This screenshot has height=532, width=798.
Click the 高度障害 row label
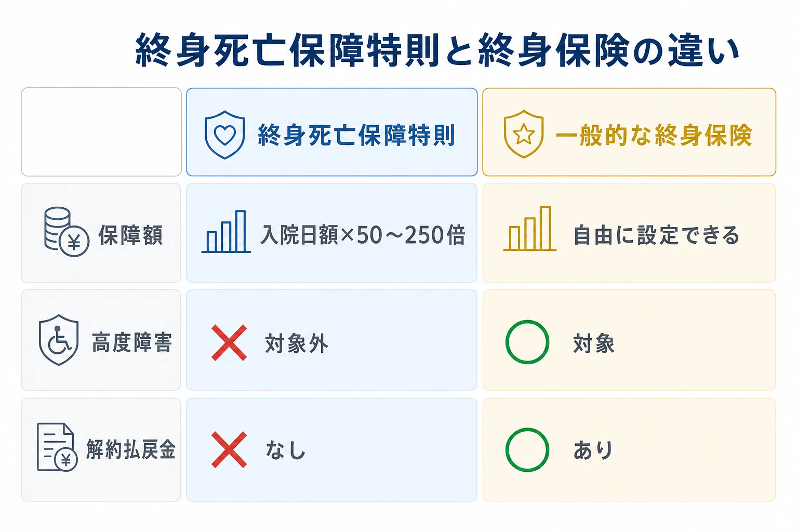(x=132, y=343)
